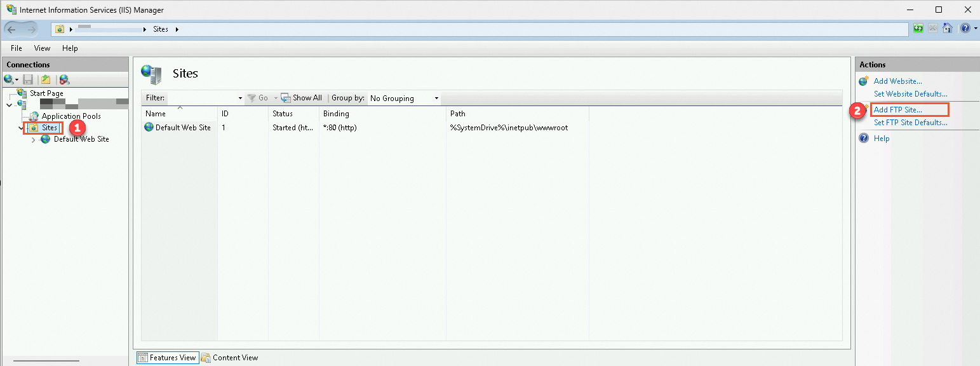This screenshot has width=980, height=366.
Task: Click the address bar folder icon
Action: coord(60,29)
